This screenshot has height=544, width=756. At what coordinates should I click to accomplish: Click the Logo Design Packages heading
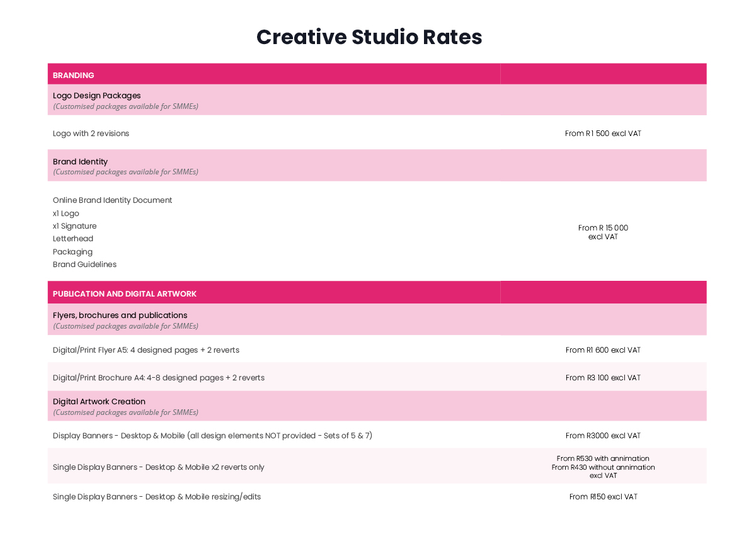point(97,96)
